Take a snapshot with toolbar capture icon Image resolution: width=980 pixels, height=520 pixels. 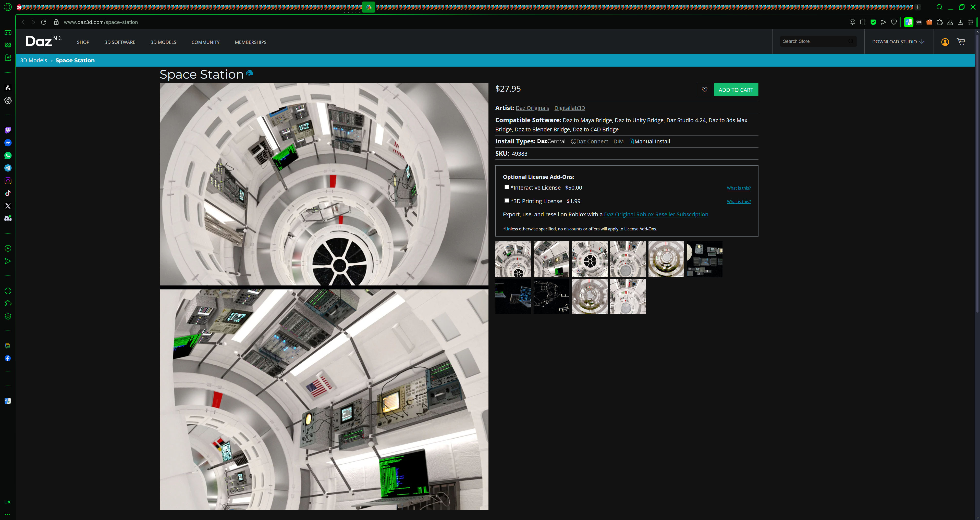(863, 22)
